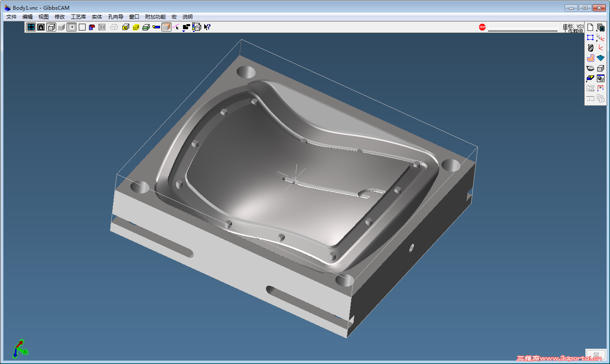Maximize the GibbsCAM window
The image size is (610, 364).
(585, 8)
